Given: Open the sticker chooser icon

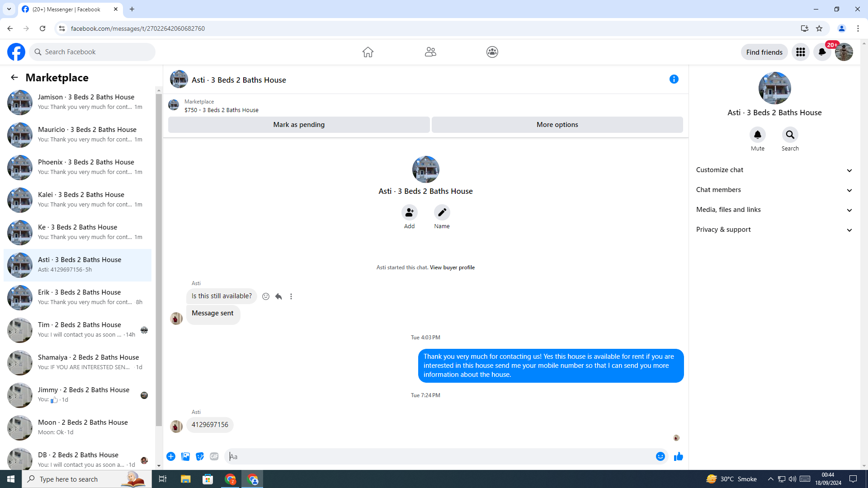Looking at the screenshot, I should (x=200, y=457).
